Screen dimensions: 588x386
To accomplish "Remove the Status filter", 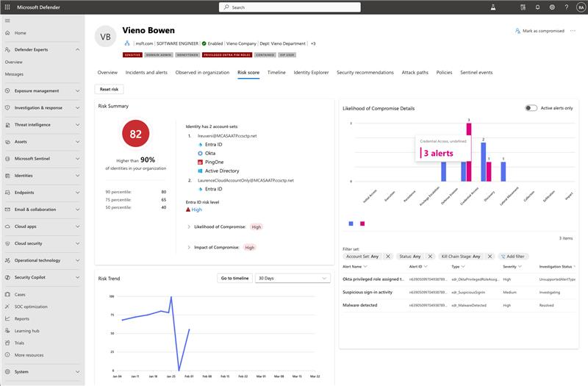I will pos(430,257).
